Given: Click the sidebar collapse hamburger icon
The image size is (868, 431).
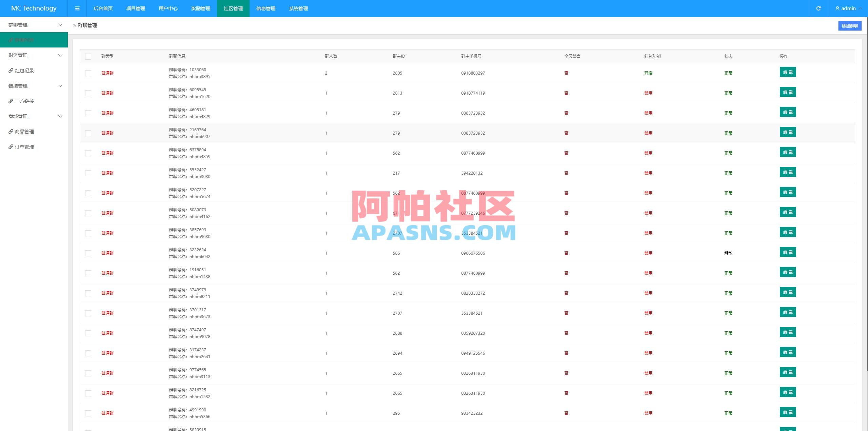Looking at the screenshot, I should click(x=77, y=8).
